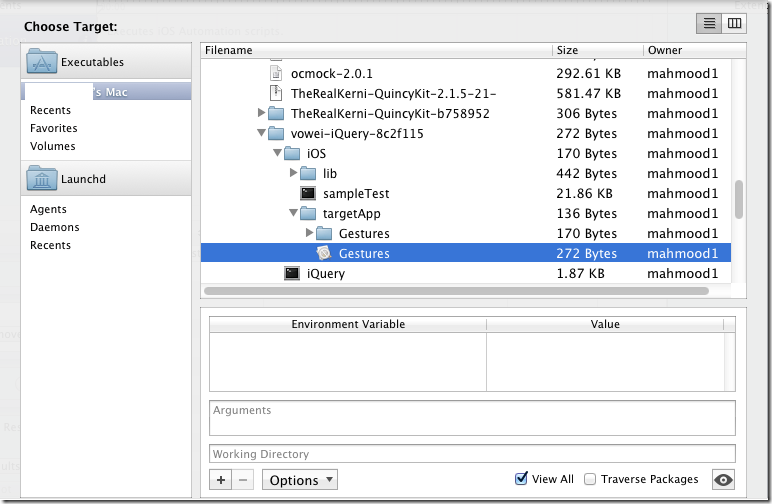Click the Executables applications icon
The height and width of the screenshot is (504, 772).
(42, 62)
